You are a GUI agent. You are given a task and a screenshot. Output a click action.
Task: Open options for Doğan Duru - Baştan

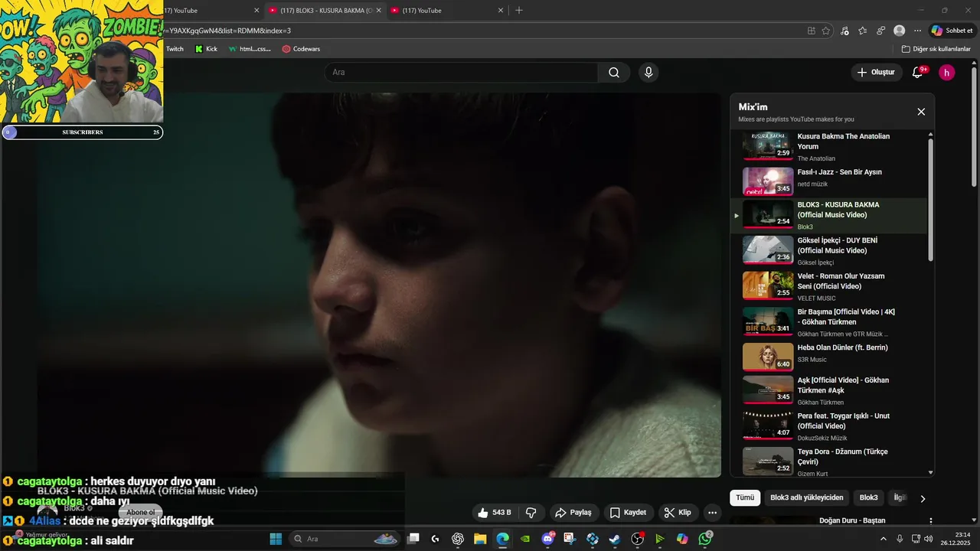pyautogui.click(x=931, y=521)
